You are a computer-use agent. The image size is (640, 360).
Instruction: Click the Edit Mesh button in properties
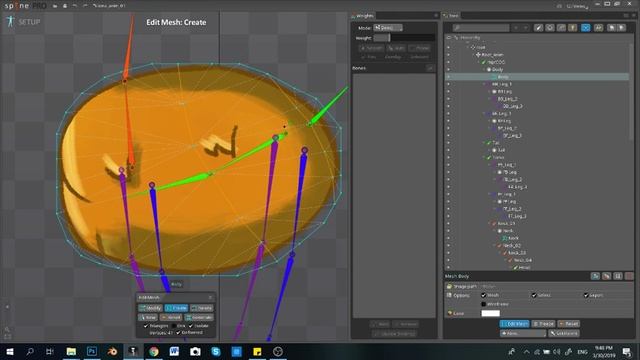click(x=514, y=324)
